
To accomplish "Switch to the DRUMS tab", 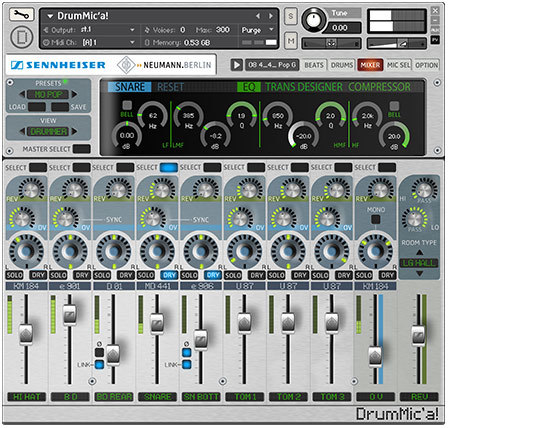I will point(342,65).
